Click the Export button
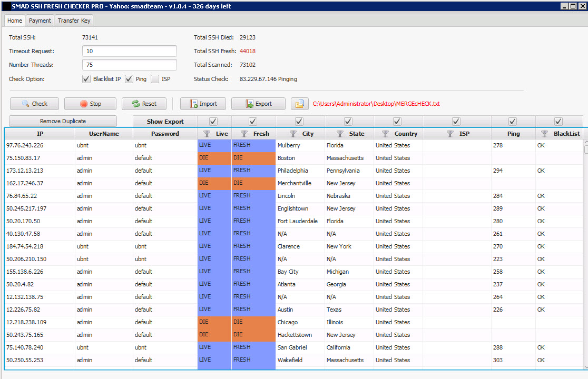 [x=258, y=104]
